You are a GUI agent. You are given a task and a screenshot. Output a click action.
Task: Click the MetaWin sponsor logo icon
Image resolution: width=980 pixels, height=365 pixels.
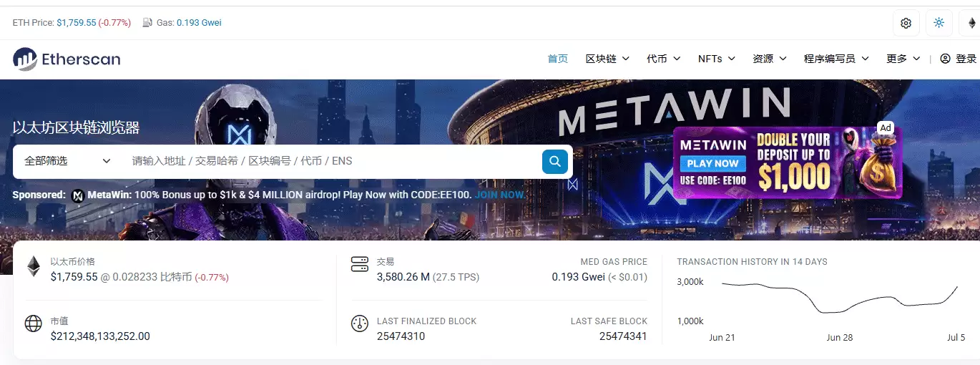pyautogui.click(x=78, y=195)
